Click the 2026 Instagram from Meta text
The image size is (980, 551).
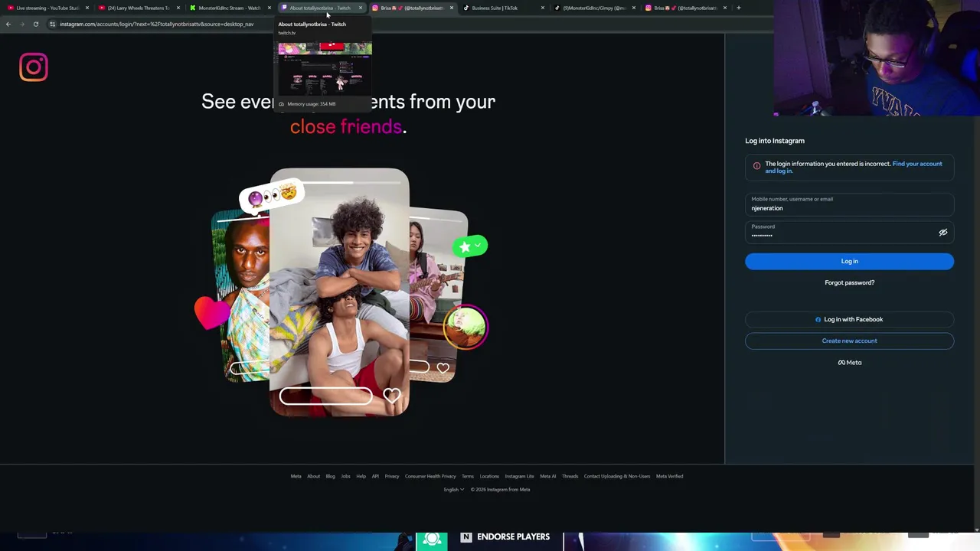500,490
